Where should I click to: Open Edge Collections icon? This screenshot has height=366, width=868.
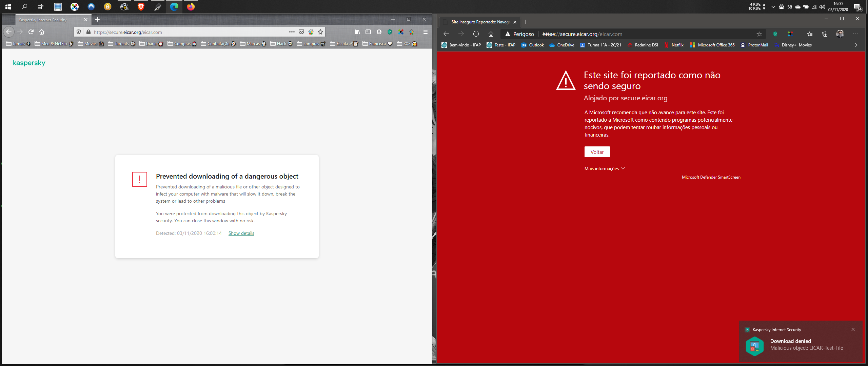coord(825,34)
